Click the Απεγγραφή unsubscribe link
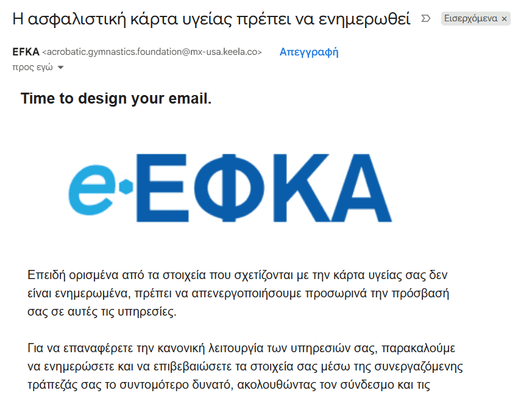This screenshot has width=532, height=393. (308, 52)
